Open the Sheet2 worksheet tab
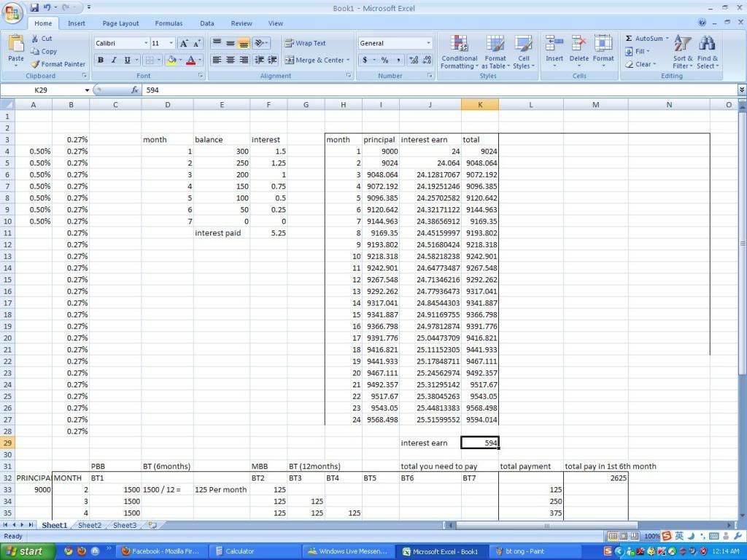Screen dimensions: 747x560 (x=90, y=525)
